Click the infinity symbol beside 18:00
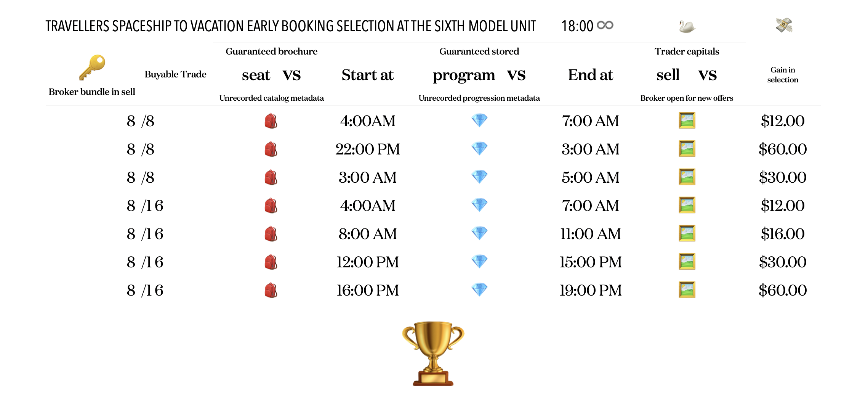This screenshot has height=402, width=868. (x=605, y=26)
